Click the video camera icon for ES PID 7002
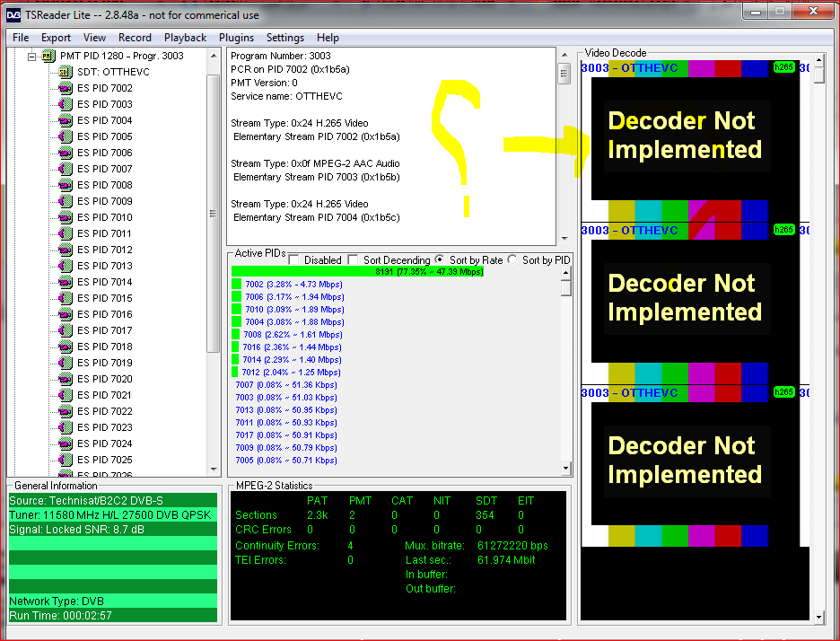The height and width of the screenshot is (641, 840). pyautogui.click(x=65, y=88)
